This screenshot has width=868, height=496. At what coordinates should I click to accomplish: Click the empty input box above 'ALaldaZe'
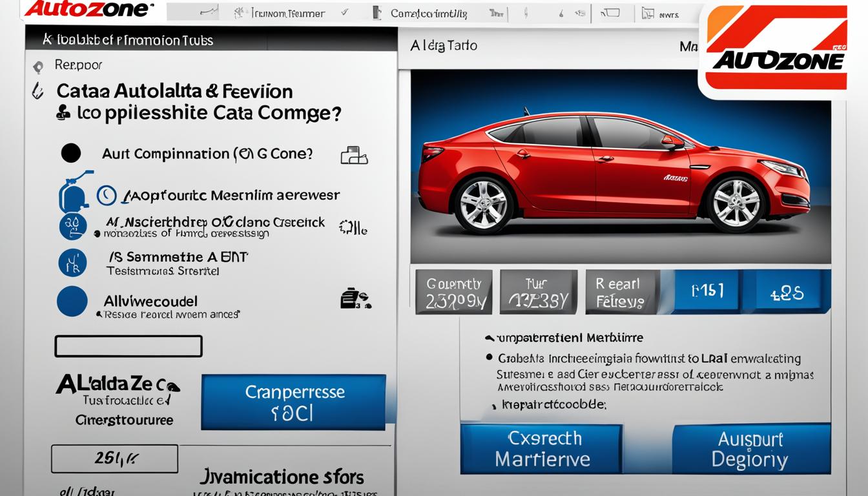pos(129,346)
